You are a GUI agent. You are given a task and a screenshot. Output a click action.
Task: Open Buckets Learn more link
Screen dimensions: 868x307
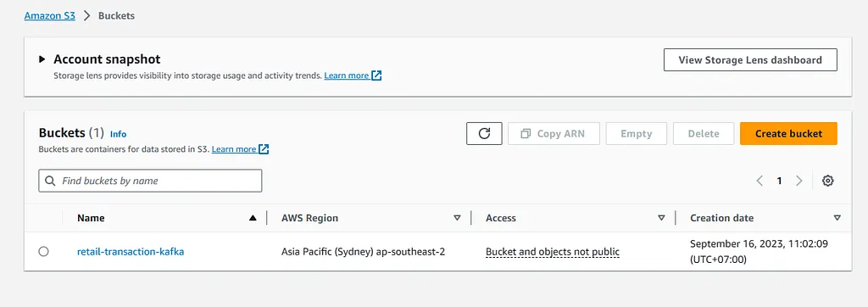coord(240,149)
